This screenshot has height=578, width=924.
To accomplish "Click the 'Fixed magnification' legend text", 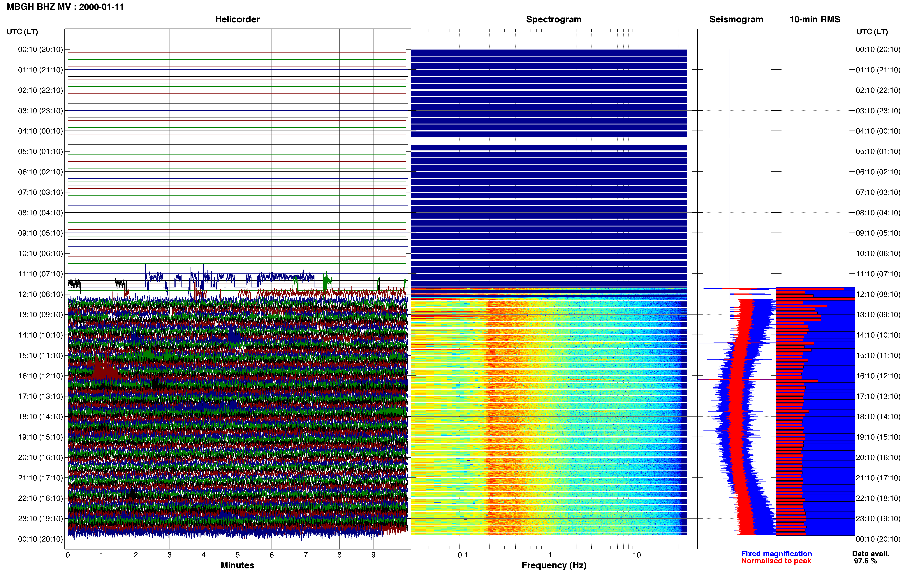I will 776,554.
